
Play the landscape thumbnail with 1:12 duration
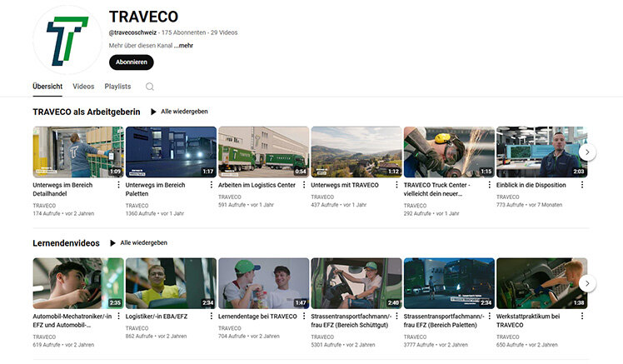click(356, 152)
